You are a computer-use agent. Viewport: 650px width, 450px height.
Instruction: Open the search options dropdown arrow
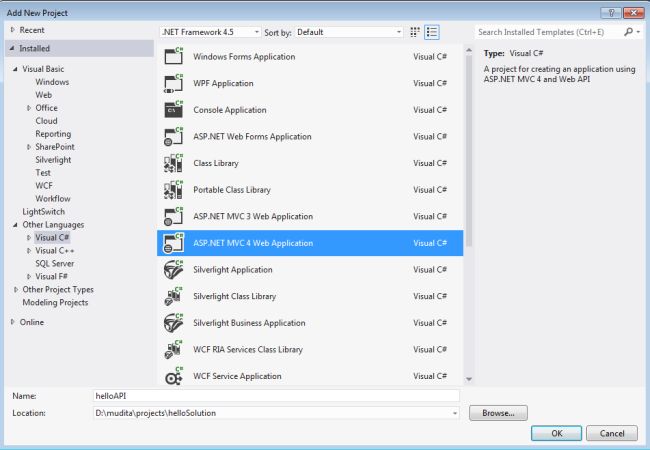(x=638, y=32)
